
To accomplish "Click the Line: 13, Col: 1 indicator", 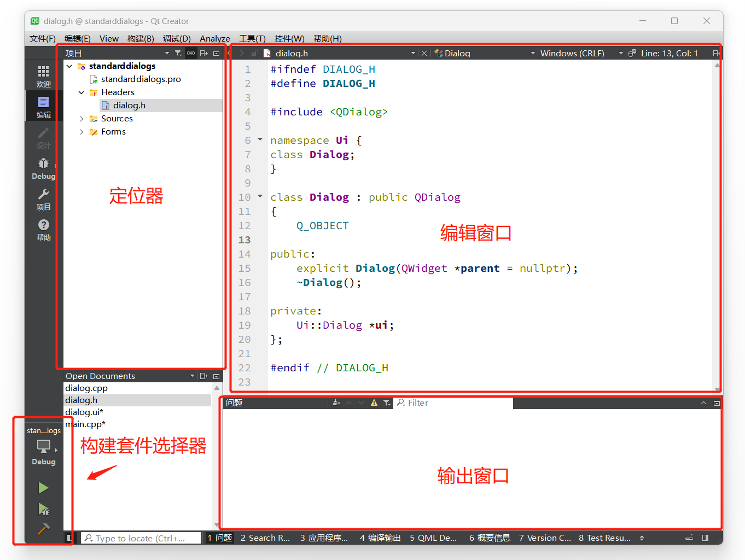I will point(670,53).
